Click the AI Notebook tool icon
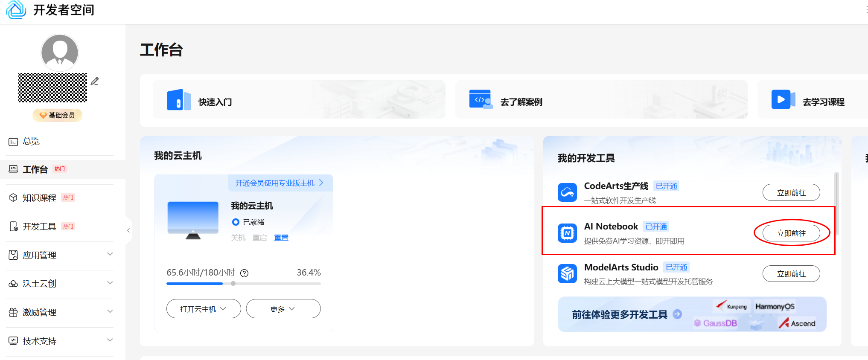Viewport: 868px width, 360px height. (x=567, y=233)
